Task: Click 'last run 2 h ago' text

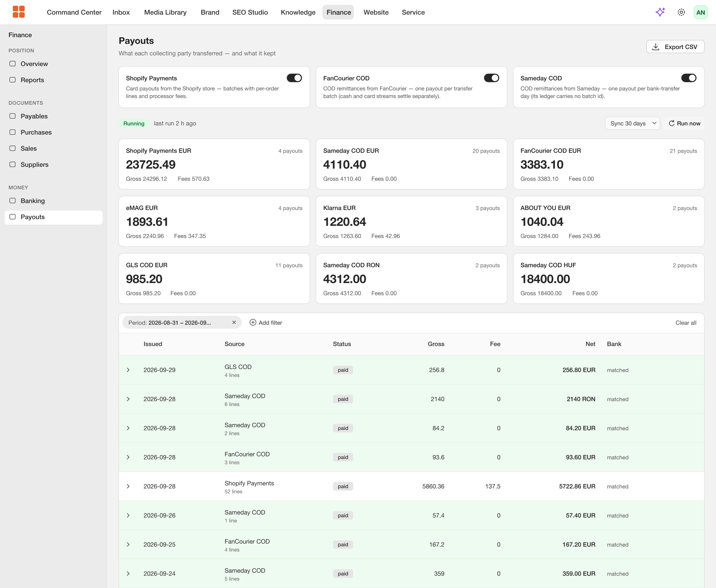Action: (x=175, y=123)
